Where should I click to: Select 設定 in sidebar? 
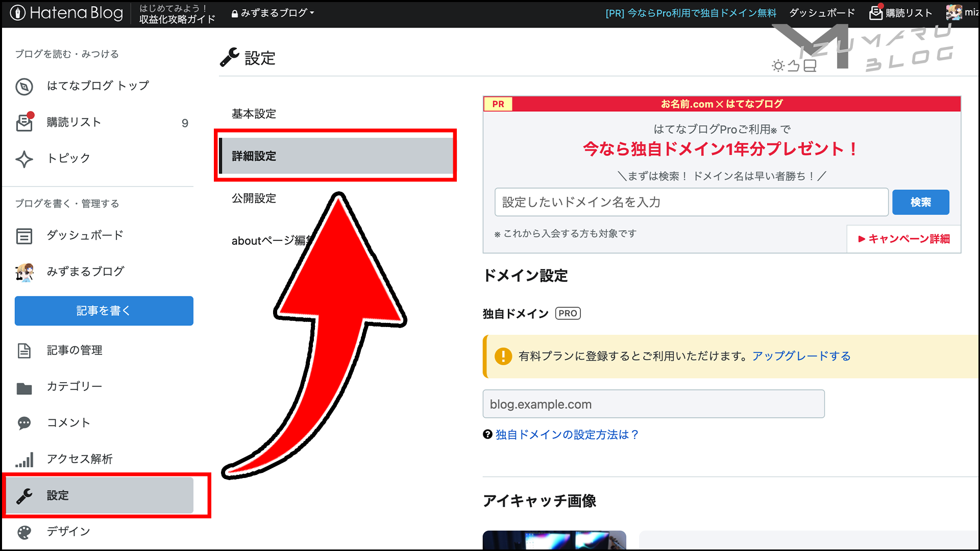coord(100,495)
